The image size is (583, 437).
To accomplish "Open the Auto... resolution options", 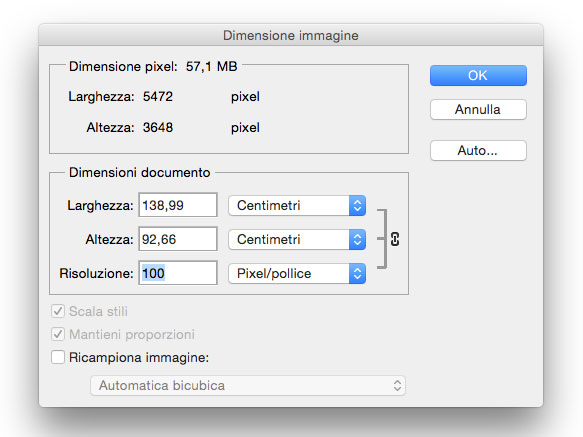I will point(478,150).
